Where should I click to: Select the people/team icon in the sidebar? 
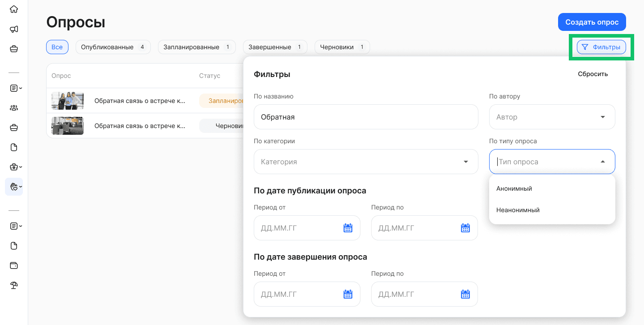(x=14, y=107)
